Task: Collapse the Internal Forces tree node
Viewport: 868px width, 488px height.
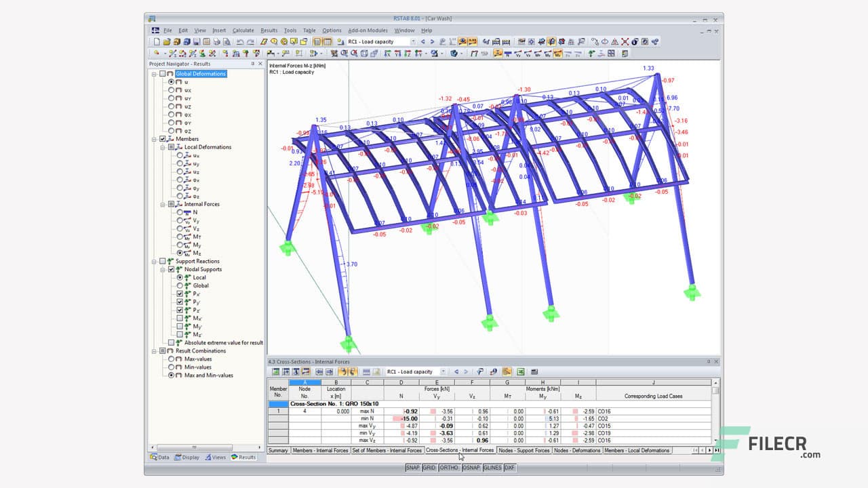Action: pos(163,204)
